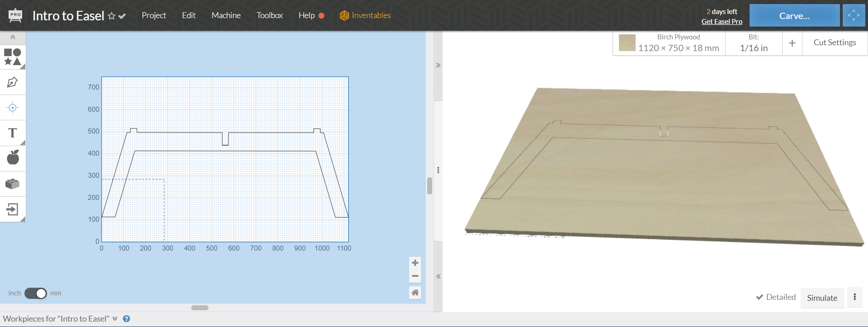Select the Drill point tool
The width and height of the screenshot is (868, 327).
(x=13, y=108)
